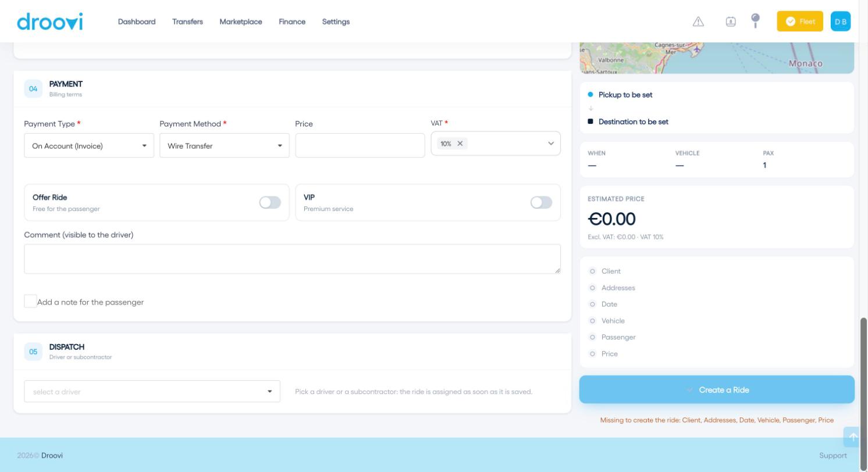The image size is (868, 472).
Task: Open the Settings menu
Action: pos(336,22)
